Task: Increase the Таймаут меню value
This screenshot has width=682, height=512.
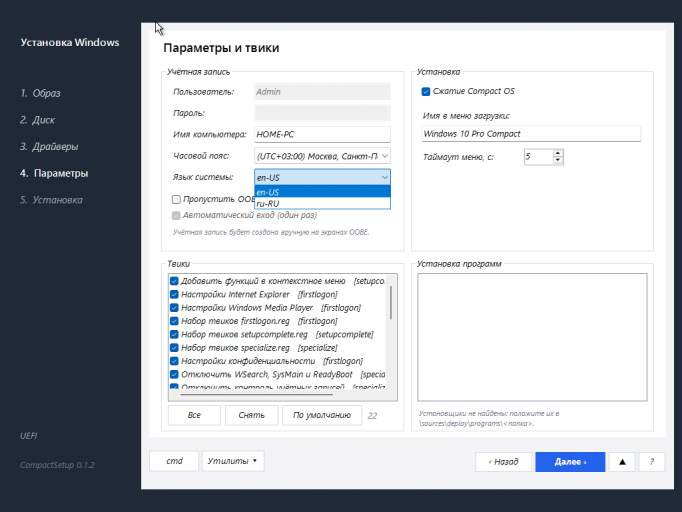Action: point(558,153)
